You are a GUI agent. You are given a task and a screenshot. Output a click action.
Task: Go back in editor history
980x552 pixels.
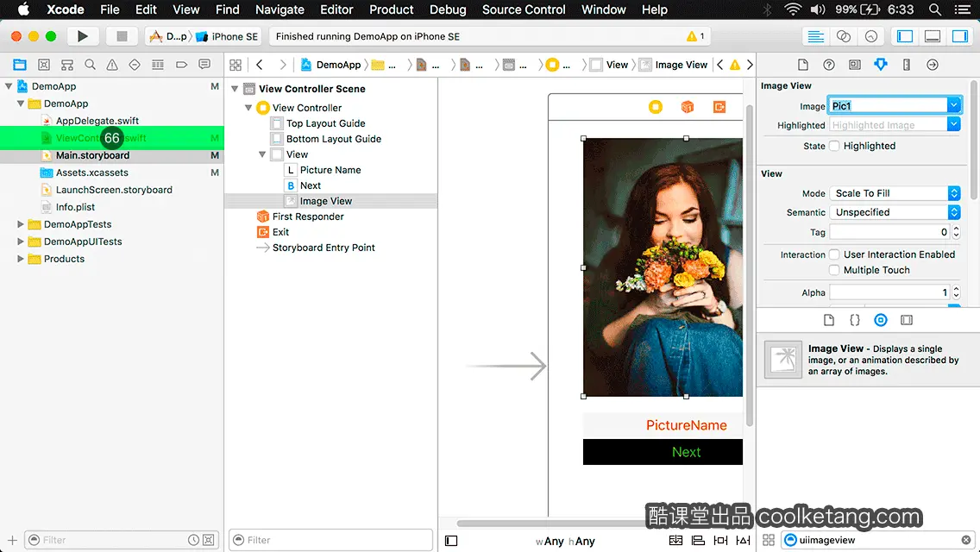click(260, 65)
